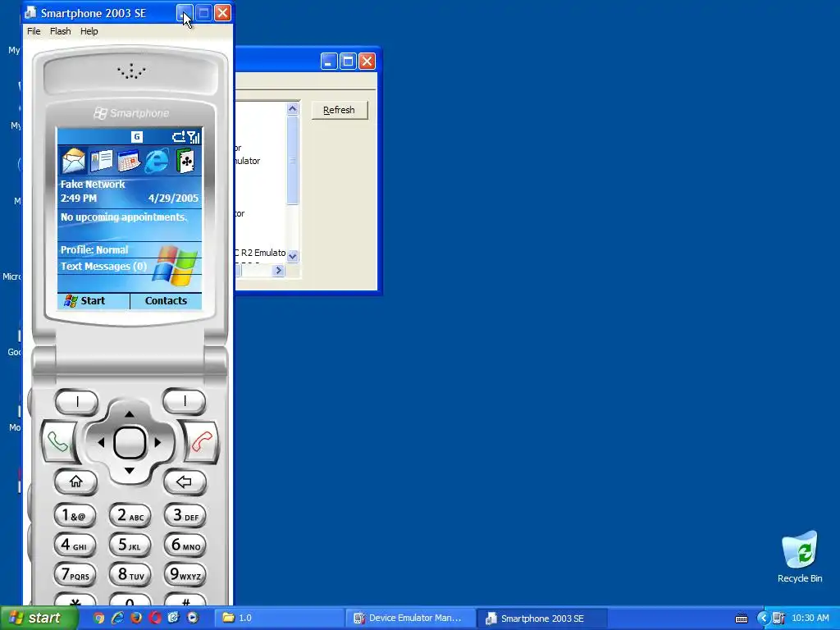840x630 pixels.
Task: Open the Solitaire card icon on the phone screen
Action: (x=185, y=161)
